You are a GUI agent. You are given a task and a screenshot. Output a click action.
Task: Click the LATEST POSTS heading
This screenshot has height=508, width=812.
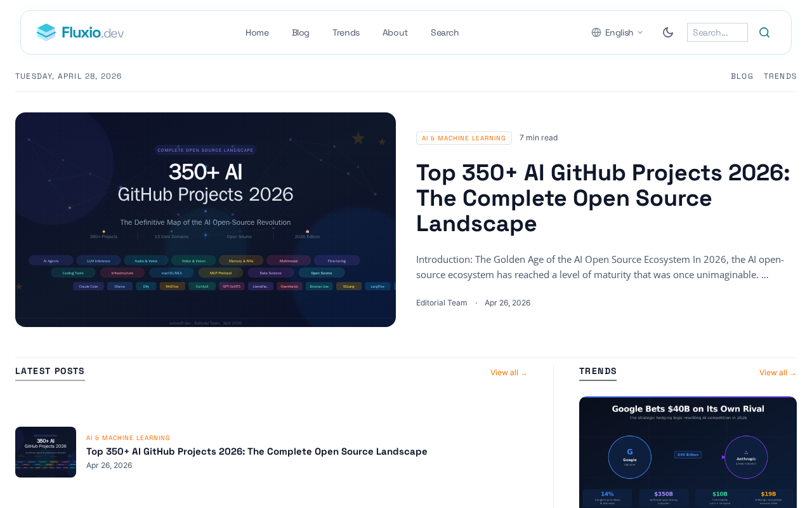pos(50,371)
